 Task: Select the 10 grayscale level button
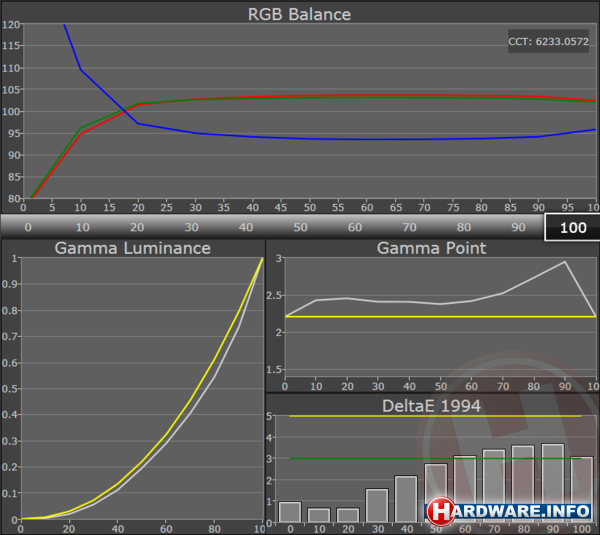click(83, 227)
